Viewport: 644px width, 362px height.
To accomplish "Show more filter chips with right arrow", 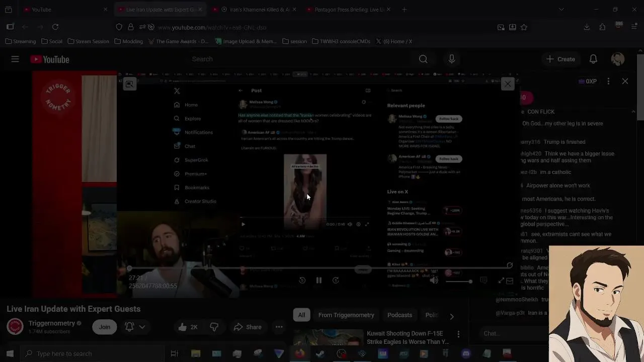I will click(451, 316).
